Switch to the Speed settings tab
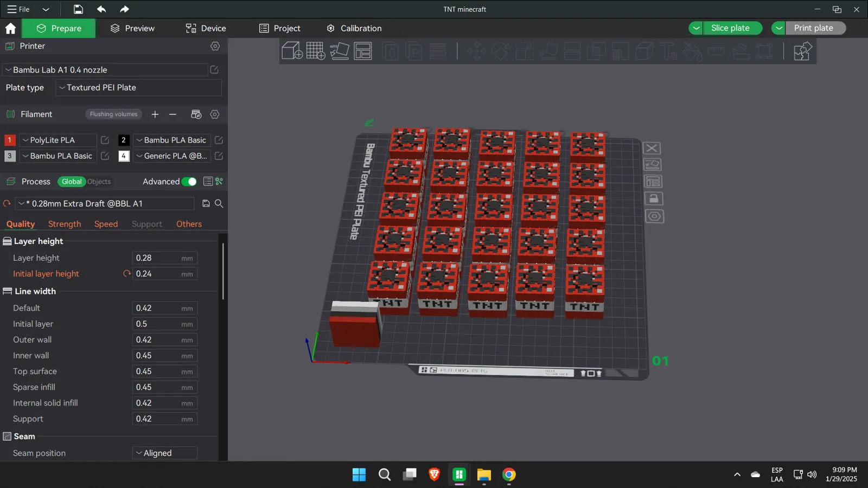Image resolution: width=868 pixels, height=488 pixels. (x=106, y=224)
